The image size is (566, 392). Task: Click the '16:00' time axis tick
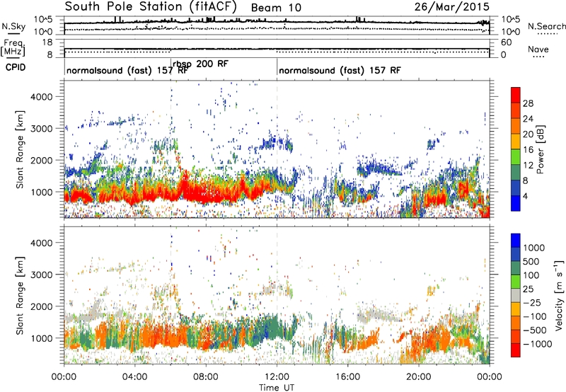pos(347,377)
